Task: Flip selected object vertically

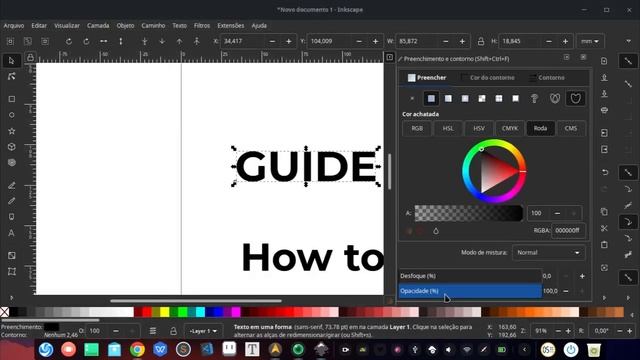Action: 121,41
